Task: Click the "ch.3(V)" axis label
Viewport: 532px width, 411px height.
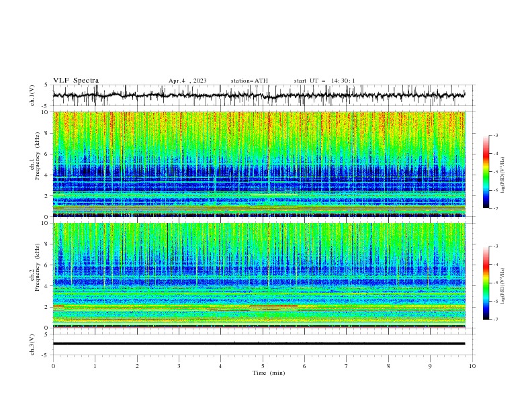Action: click(32, 345)
